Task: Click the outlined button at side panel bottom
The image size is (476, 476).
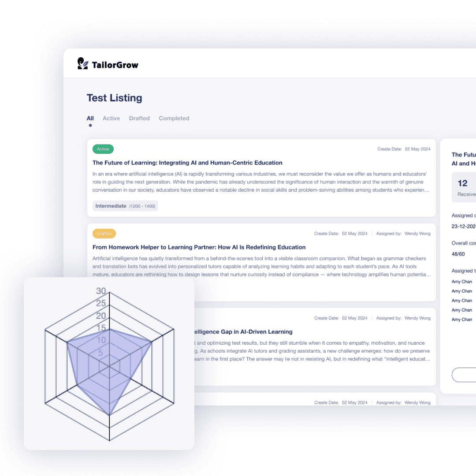Action: point(464,375)
